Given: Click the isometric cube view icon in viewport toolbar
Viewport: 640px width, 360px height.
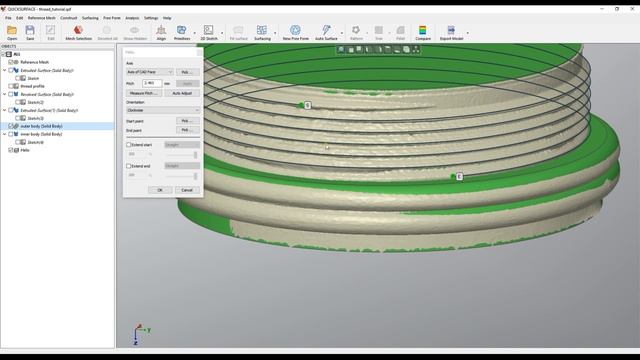Looking at the screenshot, I should (406, 49).
